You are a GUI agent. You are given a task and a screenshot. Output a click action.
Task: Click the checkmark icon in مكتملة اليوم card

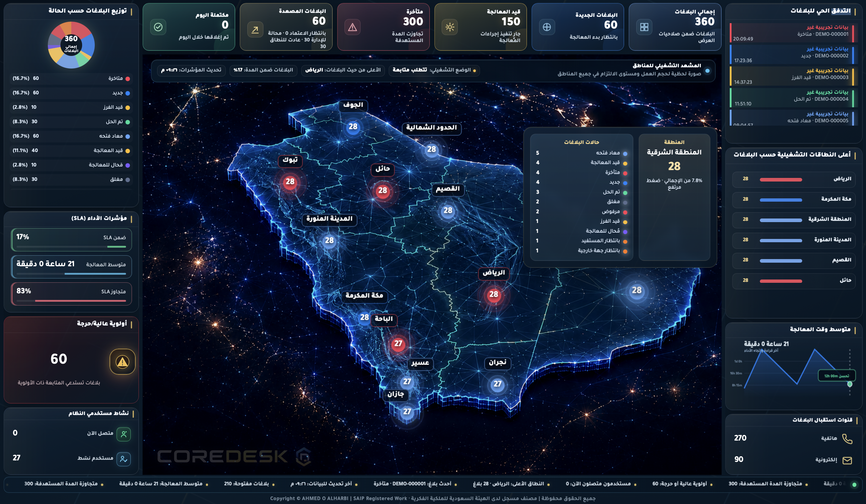158,27
